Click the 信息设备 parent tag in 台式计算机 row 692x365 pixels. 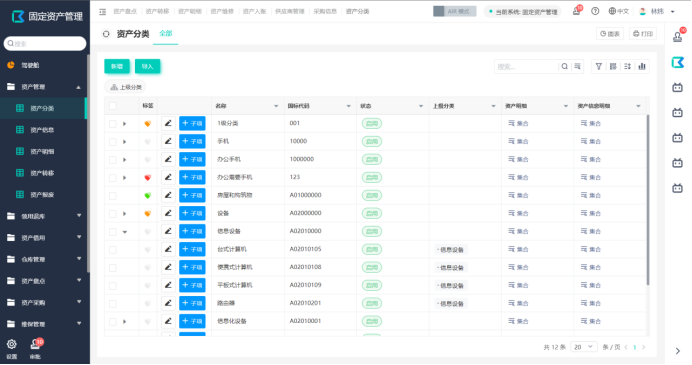coord(451,250)
